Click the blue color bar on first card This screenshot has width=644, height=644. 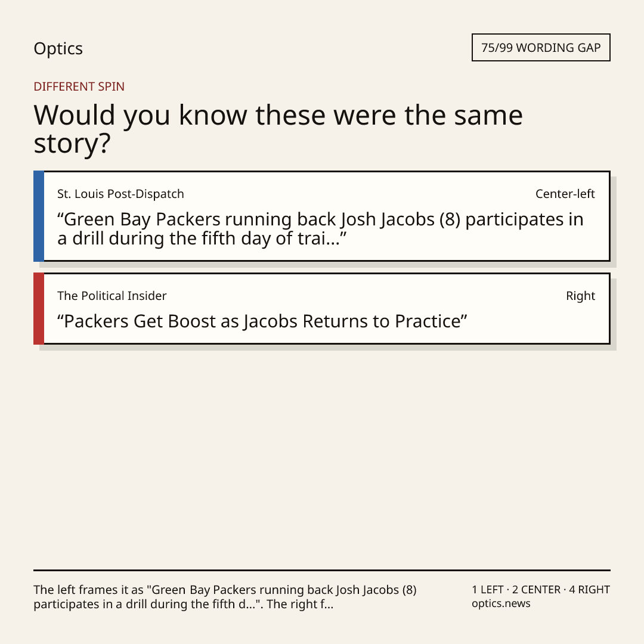[x=39, y=216]
